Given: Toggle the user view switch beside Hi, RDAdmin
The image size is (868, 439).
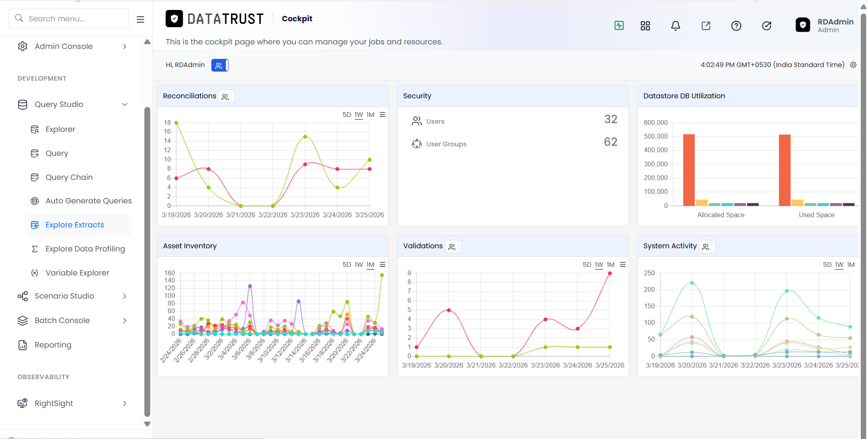Looking at the screenshot, I should 220,65.
